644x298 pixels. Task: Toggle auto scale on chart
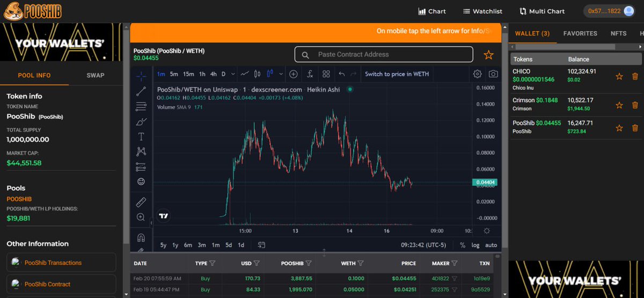click(491, 245)
